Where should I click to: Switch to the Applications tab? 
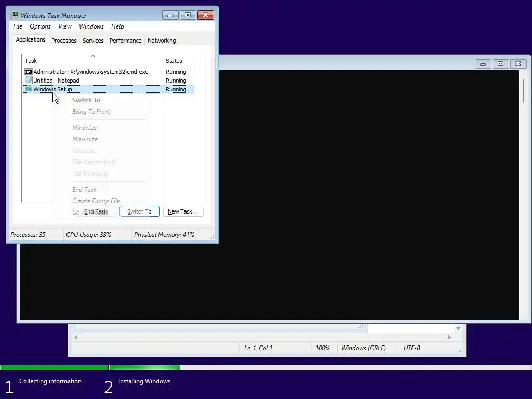click(x=31, y=39)
